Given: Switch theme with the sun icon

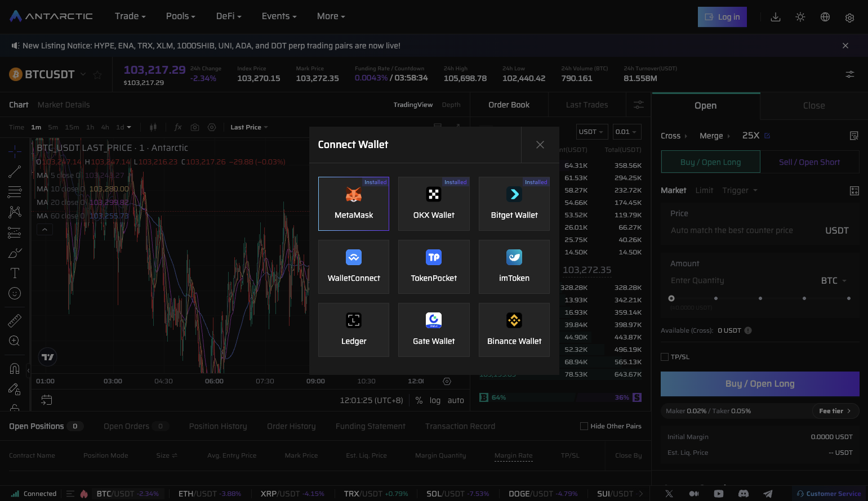Looking at the screenshot, I should coord(800,17).
